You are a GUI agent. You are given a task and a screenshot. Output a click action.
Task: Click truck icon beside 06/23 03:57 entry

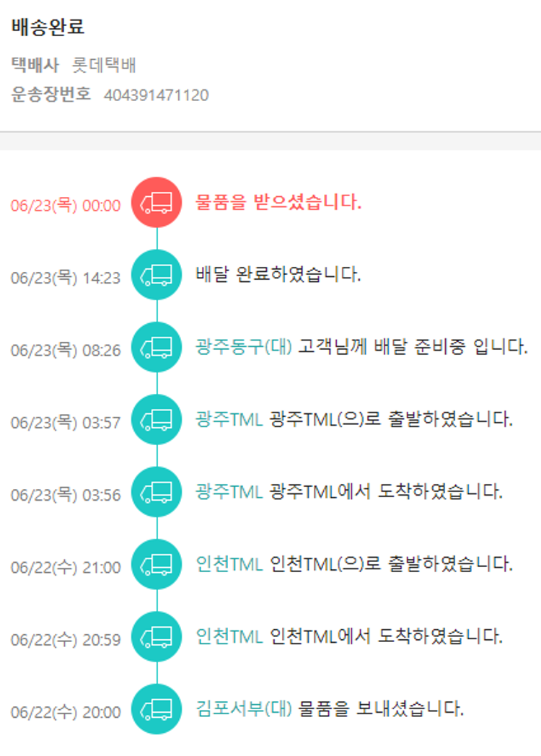(x=157, y=420)
